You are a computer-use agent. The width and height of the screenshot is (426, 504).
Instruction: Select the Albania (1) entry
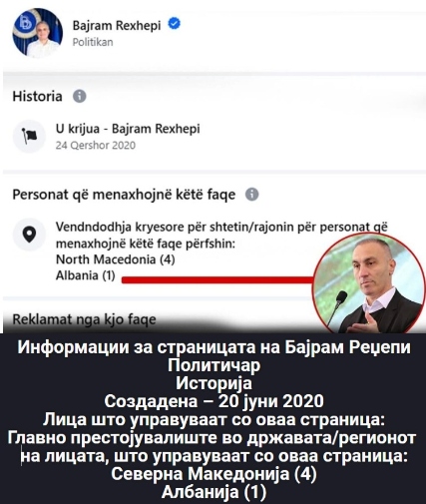85,275
